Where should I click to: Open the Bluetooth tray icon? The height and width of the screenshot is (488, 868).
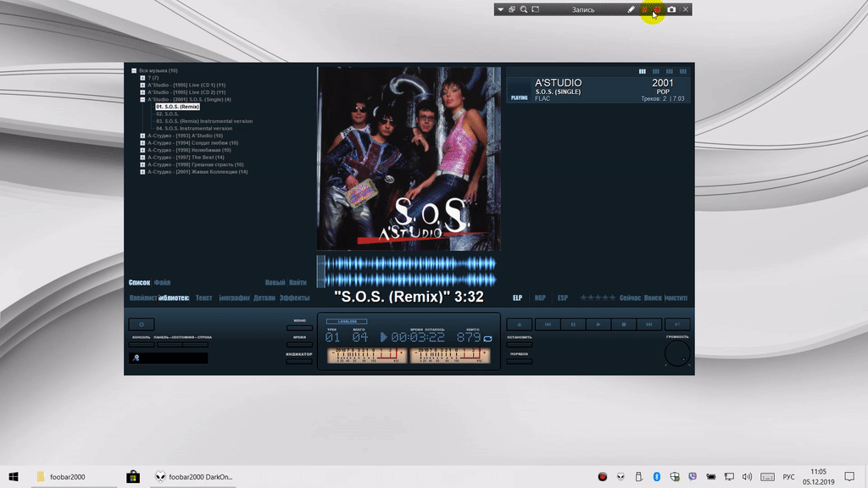point(658,477)
